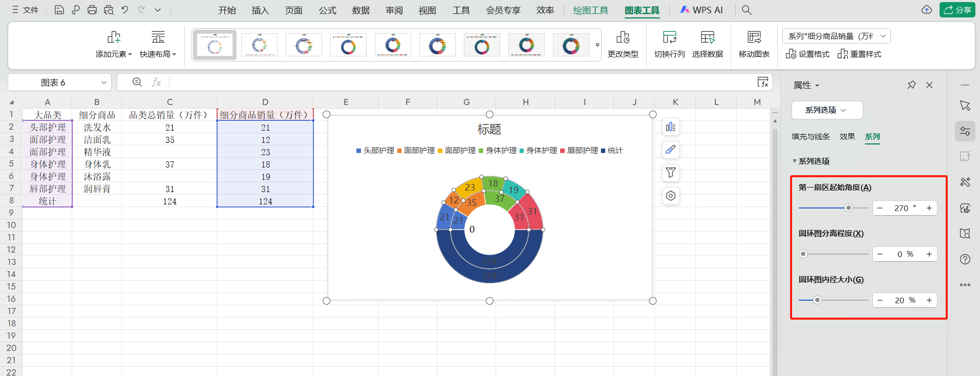
Task: Click the Change Chart Type (更改类型) icon
Action: tap(623, 38)
